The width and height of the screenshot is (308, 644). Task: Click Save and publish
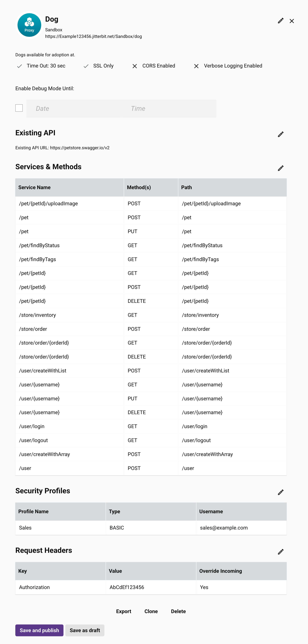point(39,630)
